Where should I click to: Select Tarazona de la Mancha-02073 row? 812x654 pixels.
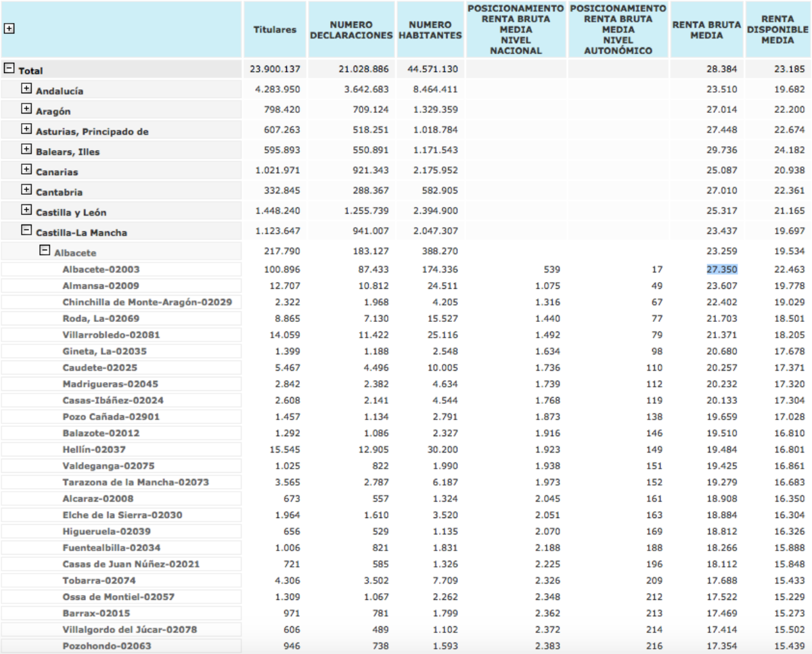[122, 482]
